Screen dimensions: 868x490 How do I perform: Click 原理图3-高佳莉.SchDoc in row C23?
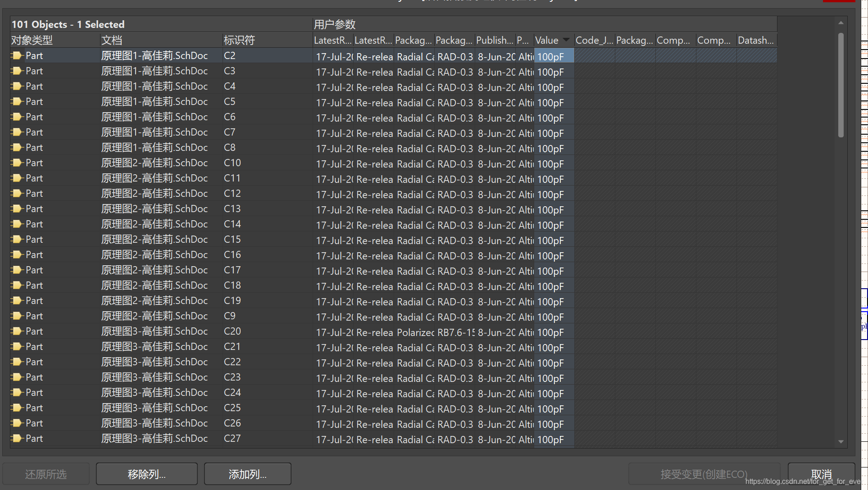coord(161,377)
